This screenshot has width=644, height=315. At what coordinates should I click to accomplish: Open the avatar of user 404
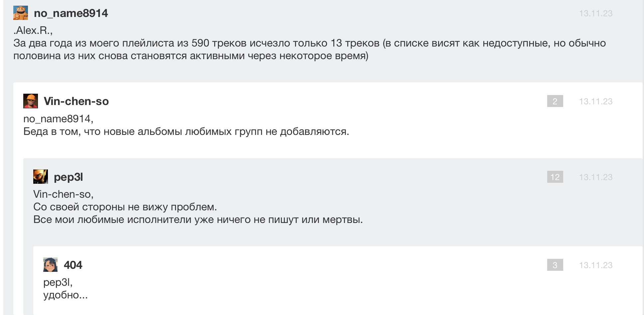point(51,265)
